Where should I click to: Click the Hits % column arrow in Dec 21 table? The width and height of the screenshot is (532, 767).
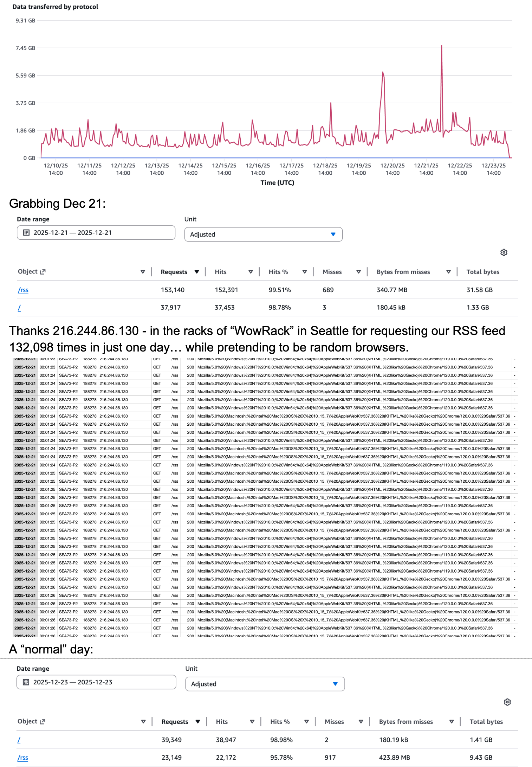click(x=305, y=272)
